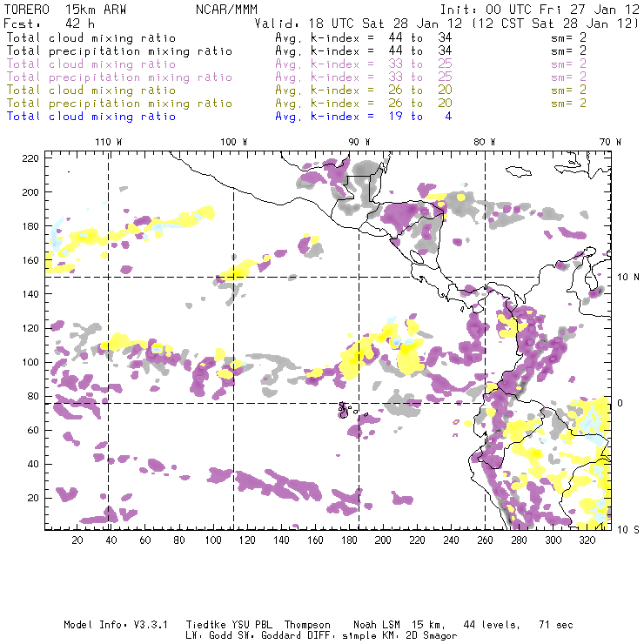
Task: Click the '60' label on the vertical axis
Action: (x=33, y=430)
